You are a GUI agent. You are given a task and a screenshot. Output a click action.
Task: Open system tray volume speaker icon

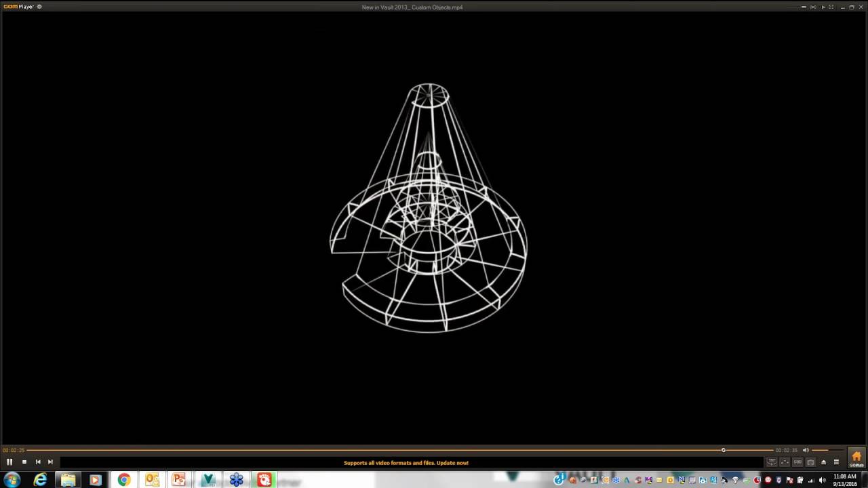pyautogui.click(x=822, y=481)
